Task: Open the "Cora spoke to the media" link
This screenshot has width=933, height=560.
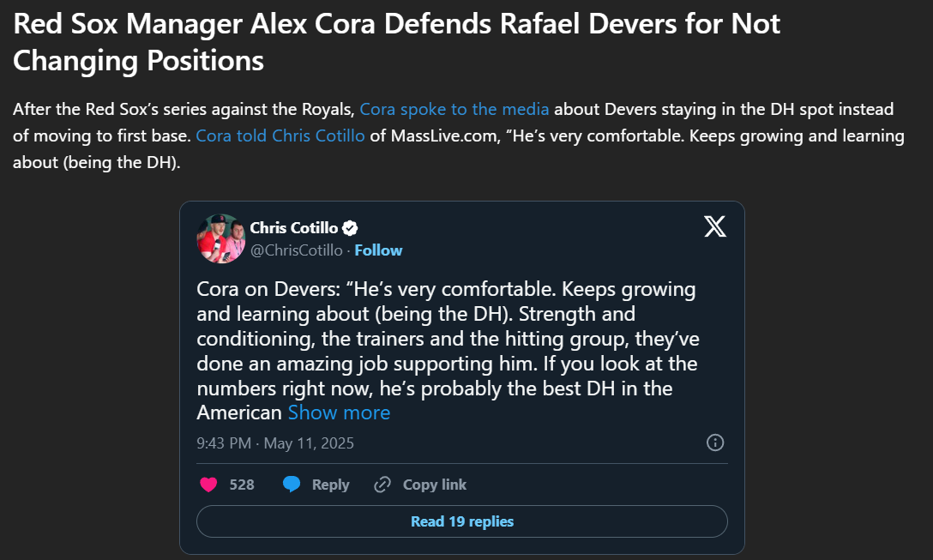Action: point(454,110)
